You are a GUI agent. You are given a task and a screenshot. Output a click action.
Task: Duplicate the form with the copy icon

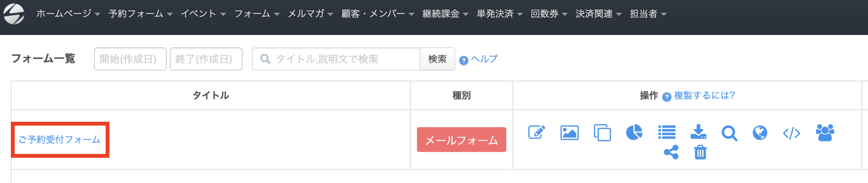click(x=602, y=133)
